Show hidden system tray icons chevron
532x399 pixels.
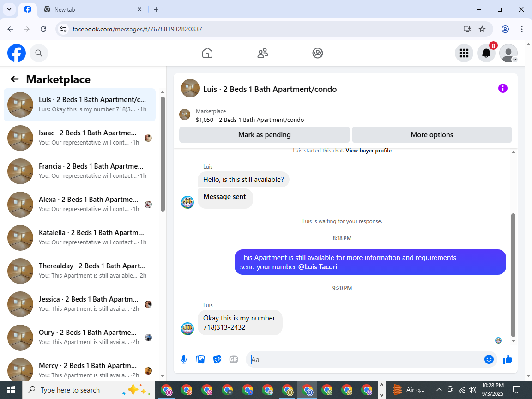coord(439,390)
